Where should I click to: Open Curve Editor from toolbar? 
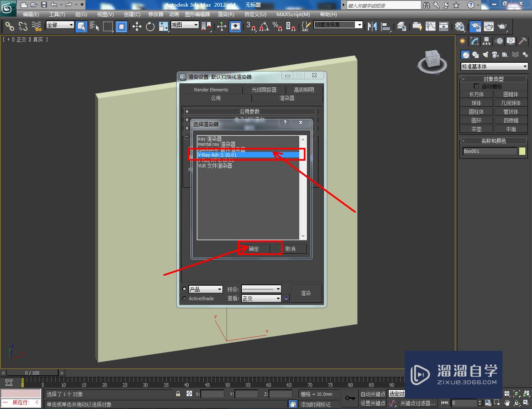[431, 27]
